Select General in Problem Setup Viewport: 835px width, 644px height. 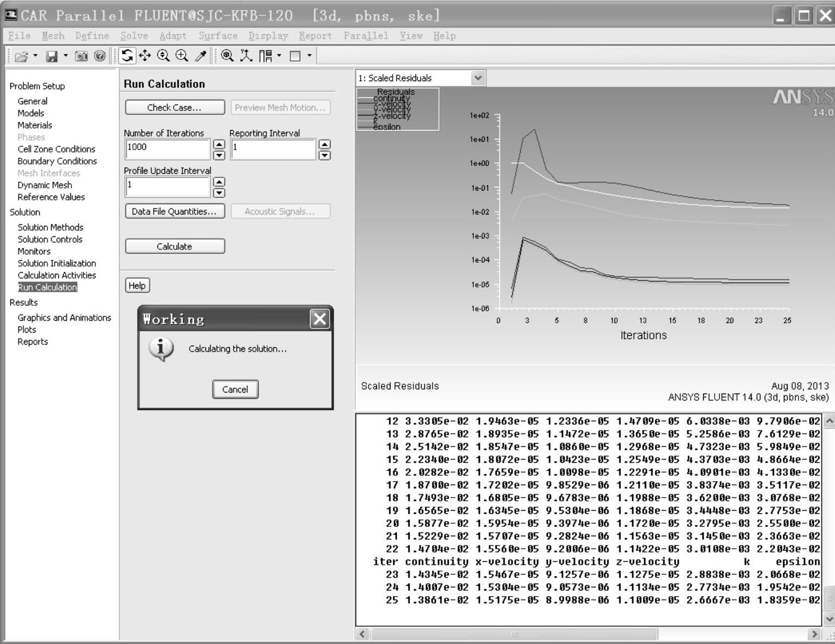click(32, 101)
